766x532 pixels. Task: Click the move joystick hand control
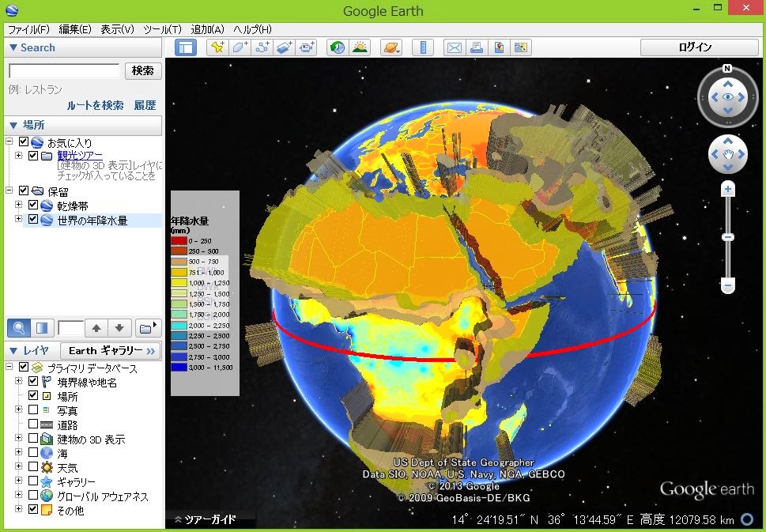[x=728, y=154]
